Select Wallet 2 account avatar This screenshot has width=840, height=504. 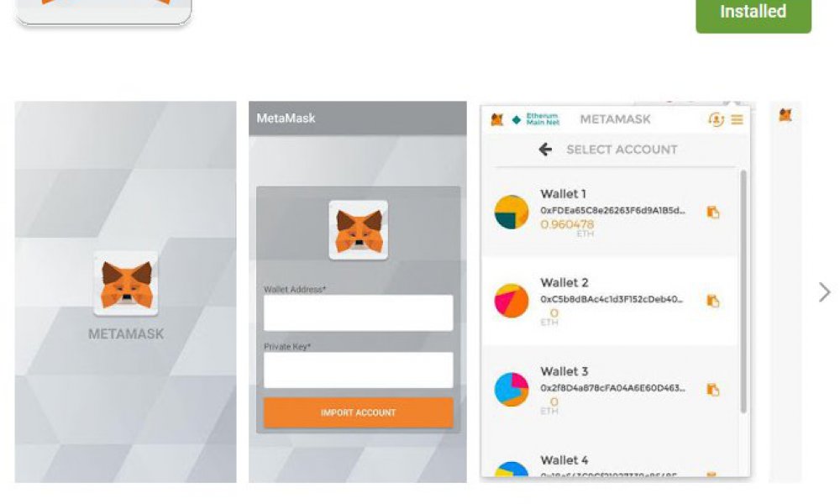point(512,301)
